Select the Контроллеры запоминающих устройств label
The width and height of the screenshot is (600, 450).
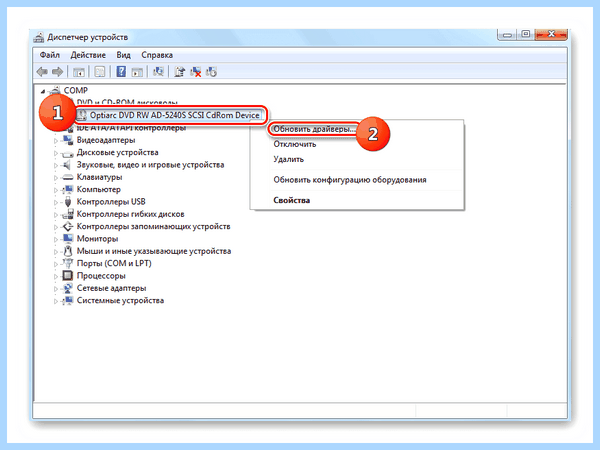pyautogui.click(x=153, y=227)
